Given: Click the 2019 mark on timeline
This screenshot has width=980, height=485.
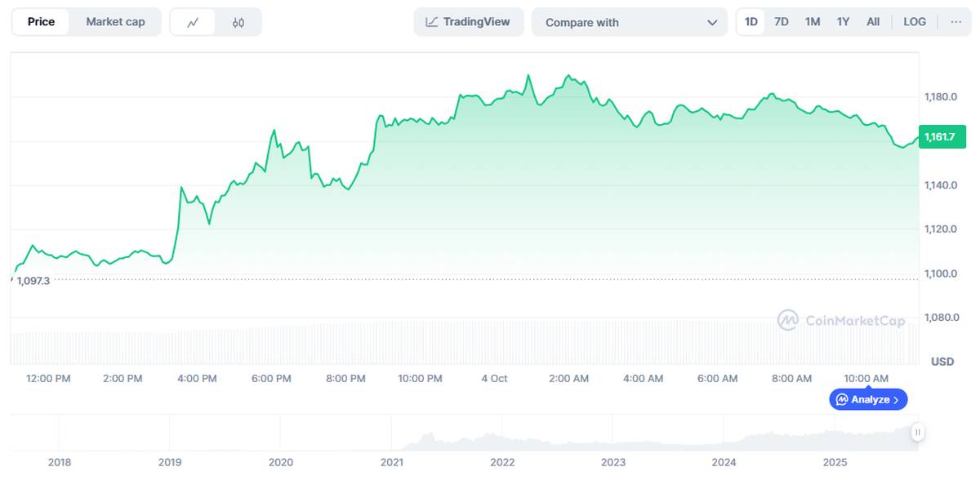Looking at the screenshot, I should pos(170,462).
